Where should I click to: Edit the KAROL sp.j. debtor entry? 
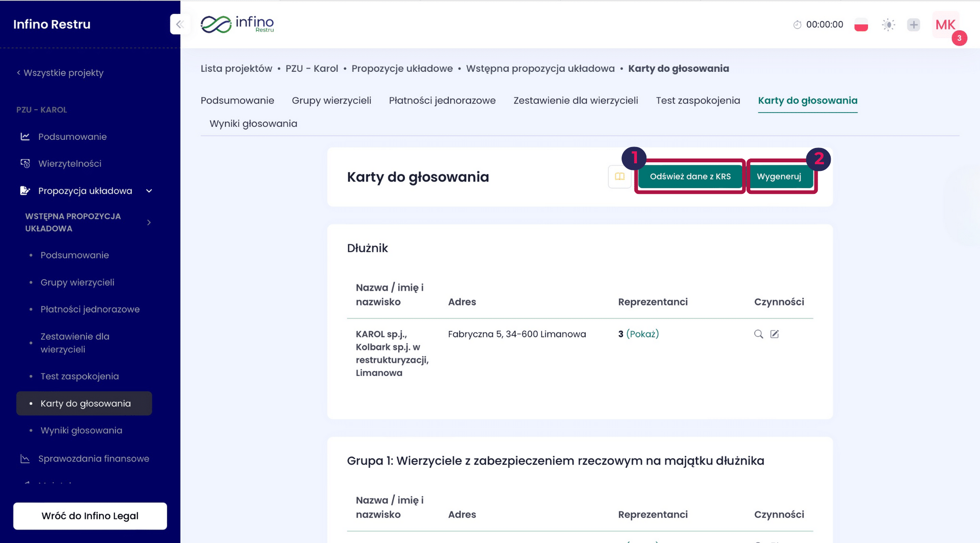tap(775, 334)
